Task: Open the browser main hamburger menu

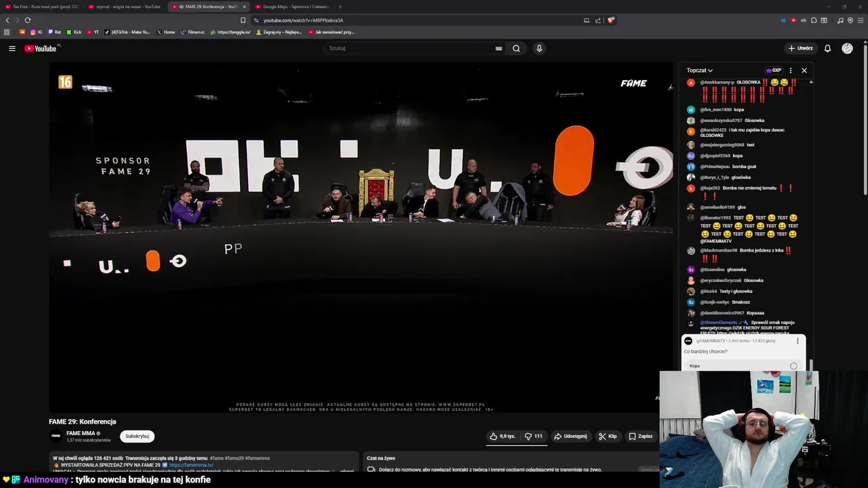Action: 861,20
